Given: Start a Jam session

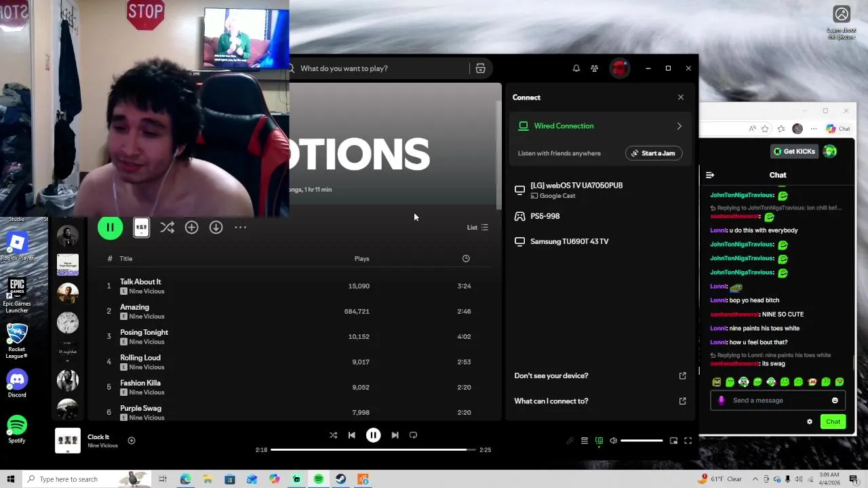Looking at the screenshot, I should pyautogui.click(x=654, y=153).
